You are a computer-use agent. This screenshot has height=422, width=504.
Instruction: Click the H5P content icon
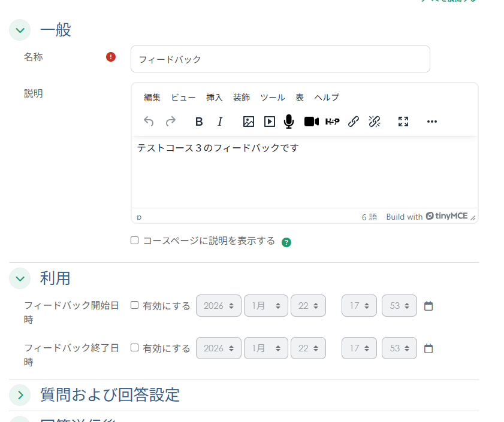click(x=333, y=122)
